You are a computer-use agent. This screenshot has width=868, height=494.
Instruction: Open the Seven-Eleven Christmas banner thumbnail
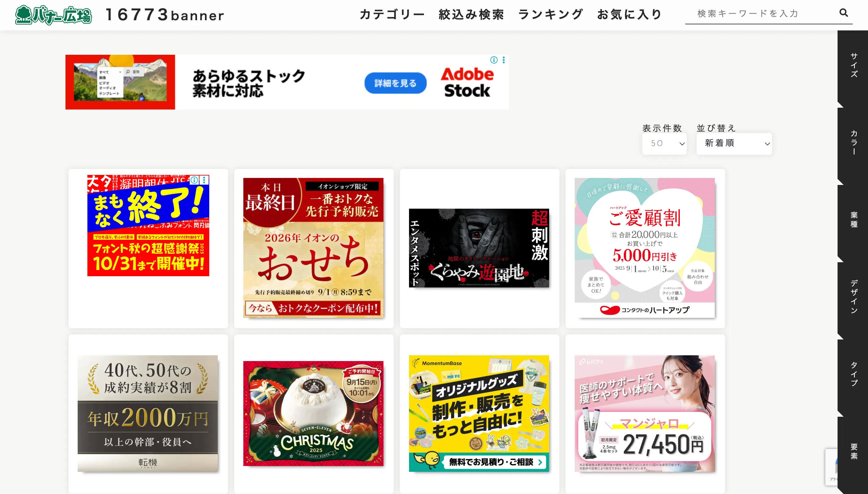click(313, 413)
